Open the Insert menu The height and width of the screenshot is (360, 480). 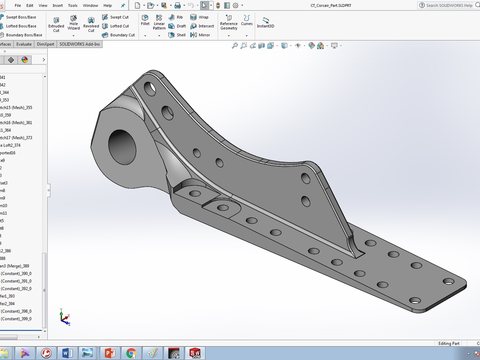click(x=57, y=6)
